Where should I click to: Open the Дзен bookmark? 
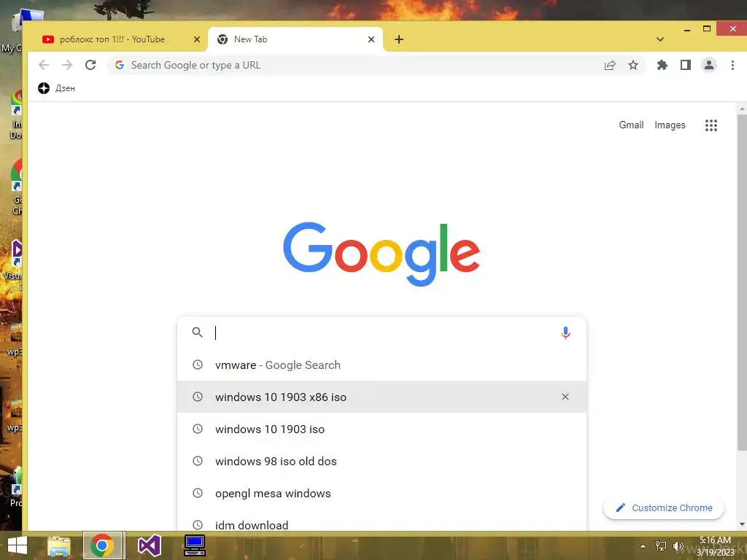point(57,88)
